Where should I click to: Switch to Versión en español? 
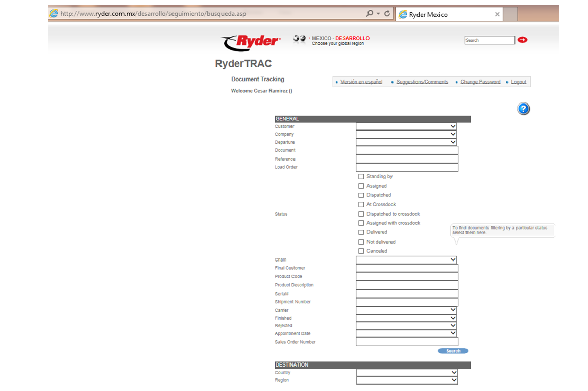pos(361,82)
